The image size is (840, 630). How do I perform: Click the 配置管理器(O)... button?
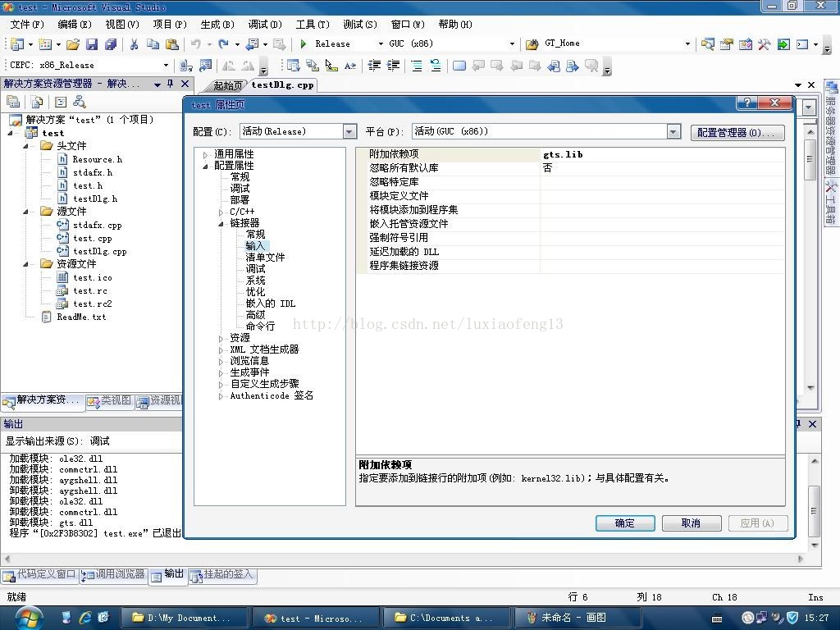pos(737,132)
